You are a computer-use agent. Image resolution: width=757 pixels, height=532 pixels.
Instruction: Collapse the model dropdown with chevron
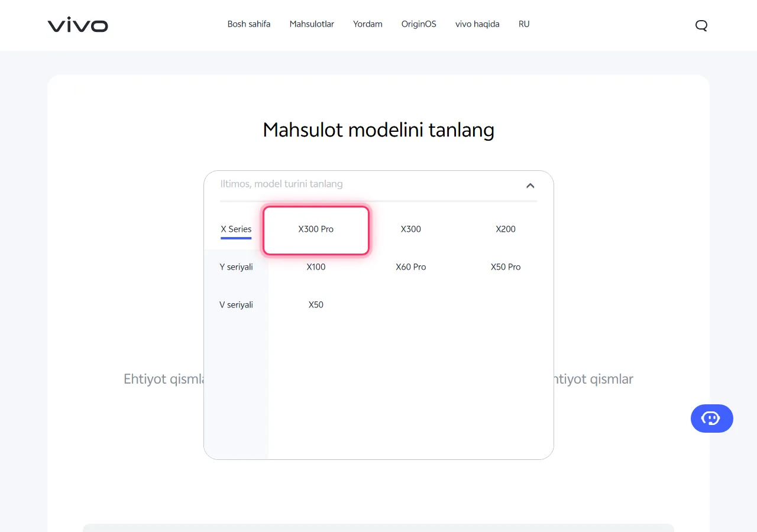(x=530, y=185)
